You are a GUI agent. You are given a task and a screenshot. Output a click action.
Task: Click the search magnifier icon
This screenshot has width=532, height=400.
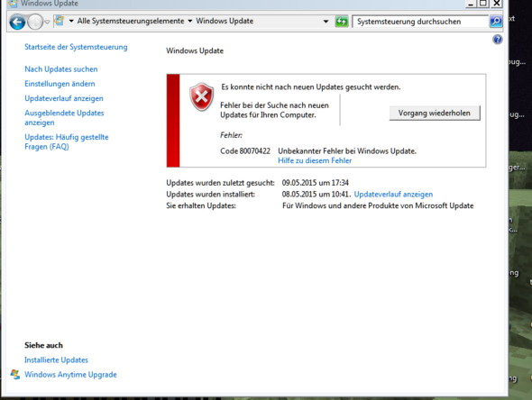(496, 22)
